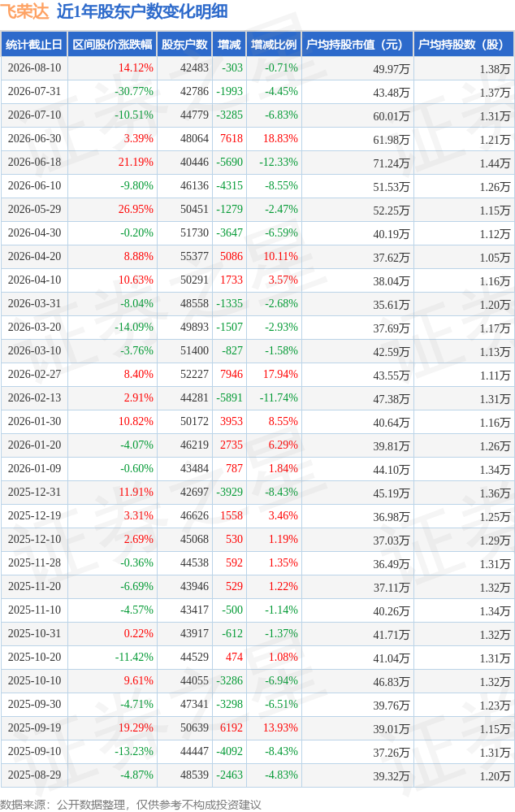Image resolution: width=515 pixels, height=812 pixels.
Task: Select the 71.24万 average holding value
Action: (x=391, y=163)
